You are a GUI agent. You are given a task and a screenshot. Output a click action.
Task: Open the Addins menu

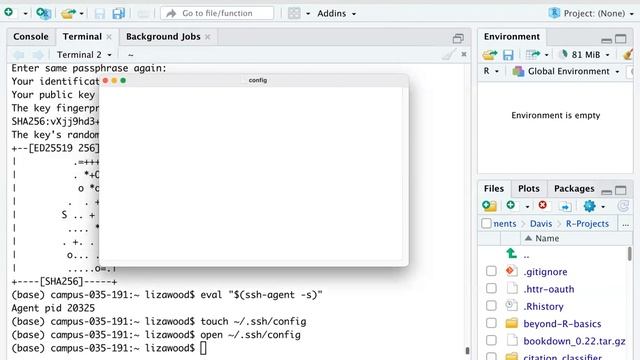coord(336,13)
